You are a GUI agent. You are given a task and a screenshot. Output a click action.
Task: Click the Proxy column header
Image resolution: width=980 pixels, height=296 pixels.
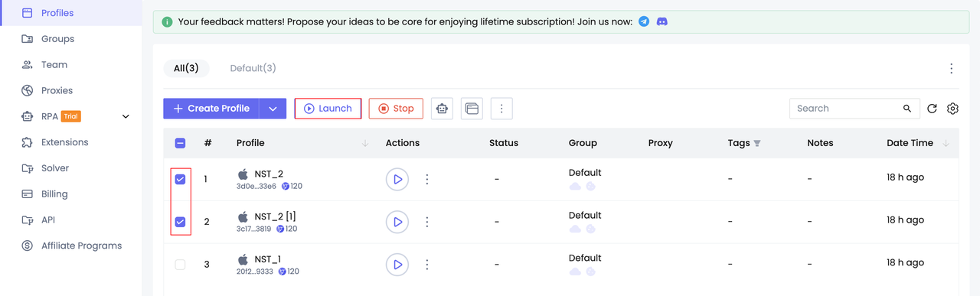pyautogui.click(x=660, y=143)
